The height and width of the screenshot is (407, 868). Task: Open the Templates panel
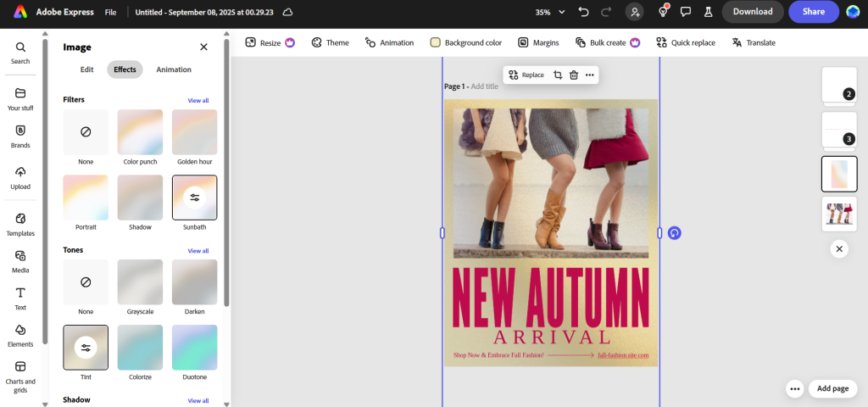[20, 225]
